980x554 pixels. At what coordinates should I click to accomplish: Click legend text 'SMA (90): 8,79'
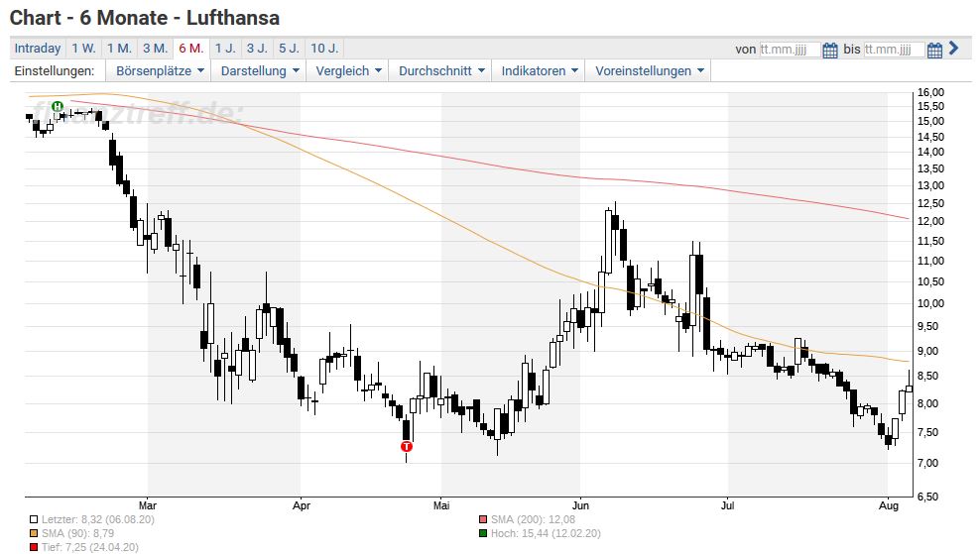coord(78,533)
